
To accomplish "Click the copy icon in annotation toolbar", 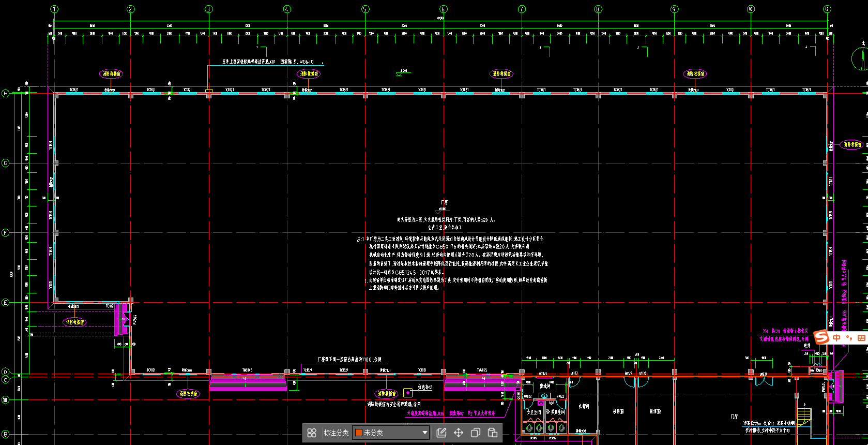I will [x=476, y=433].
